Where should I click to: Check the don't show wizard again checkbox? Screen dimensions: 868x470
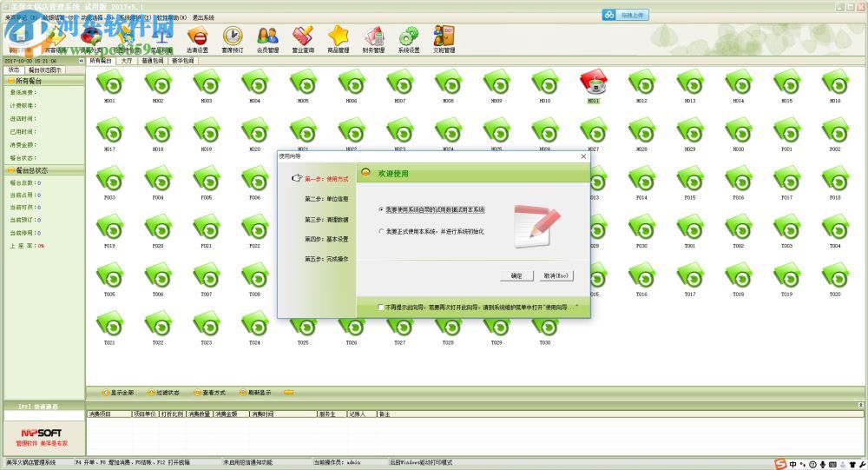[380, 308]
